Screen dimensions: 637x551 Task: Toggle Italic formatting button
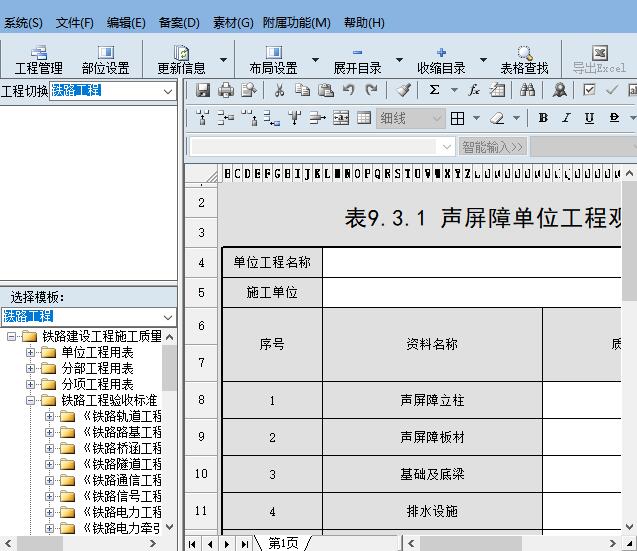coord(566,118)
